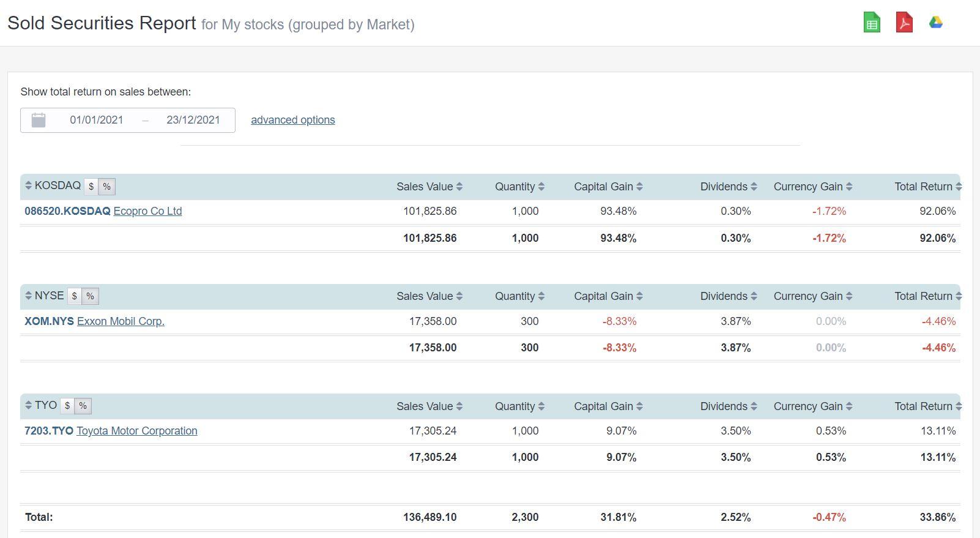Viewport: 980px width, 538px height.
Task: Select Exxon quantity 300
Action: (x=530, y=321)
